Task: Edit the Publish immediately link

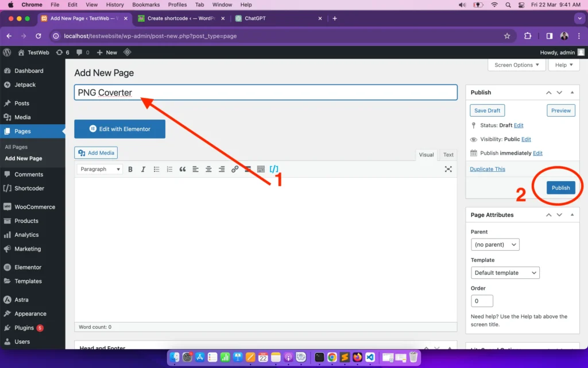Action: coord(537,153)
